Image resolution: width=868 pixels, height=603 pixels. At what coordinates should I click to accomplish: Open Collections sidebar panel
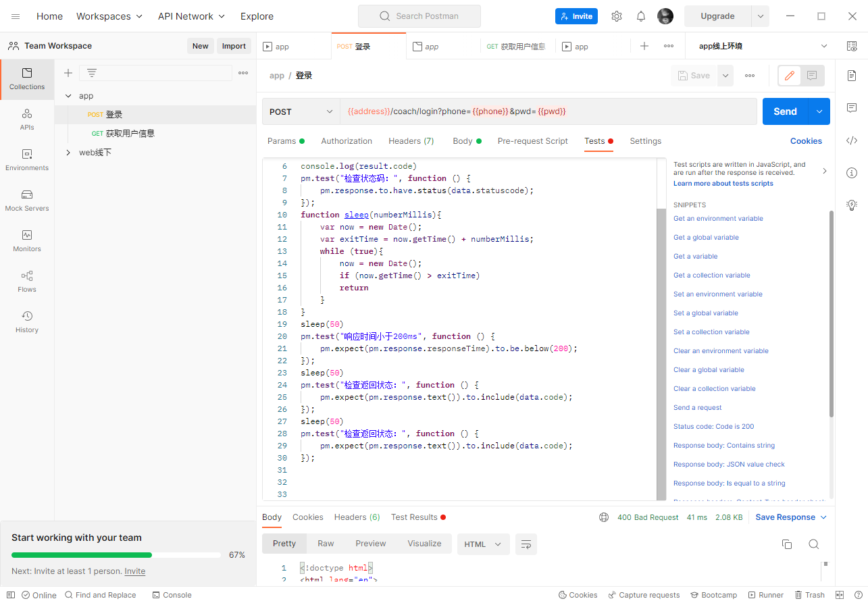click(x=27, y=79)
